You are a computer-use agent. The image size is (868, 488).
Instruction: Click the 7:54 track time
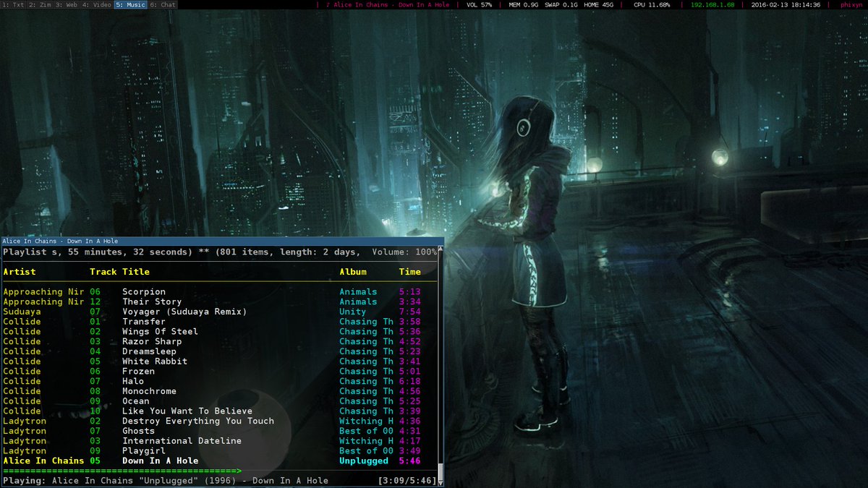[x=409, y=312]
